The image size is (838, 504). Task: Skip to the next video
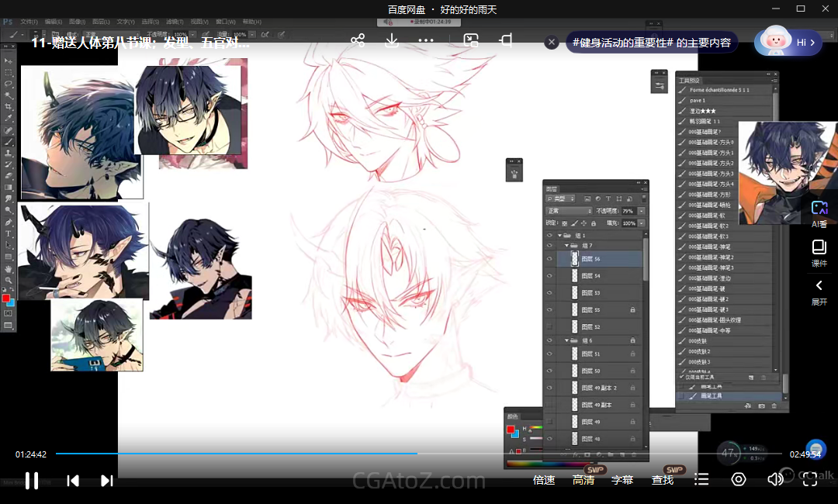(107, 481)
